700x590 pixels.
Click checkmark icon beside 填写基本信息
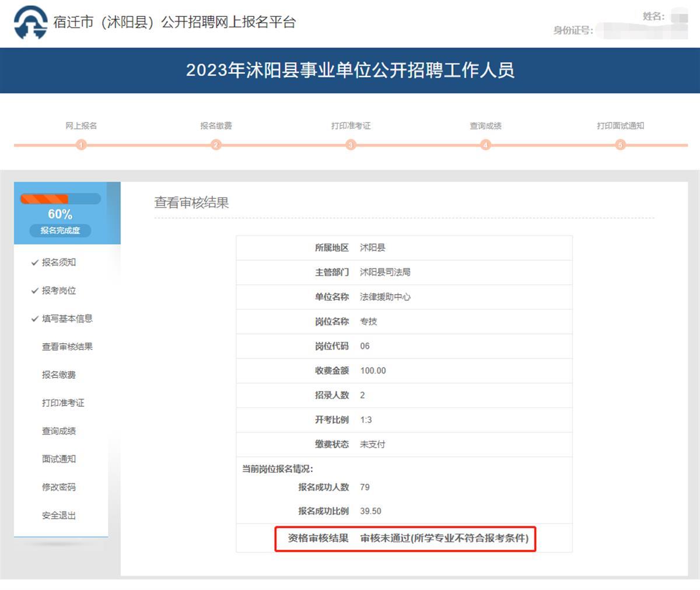(x=34, y=319)
